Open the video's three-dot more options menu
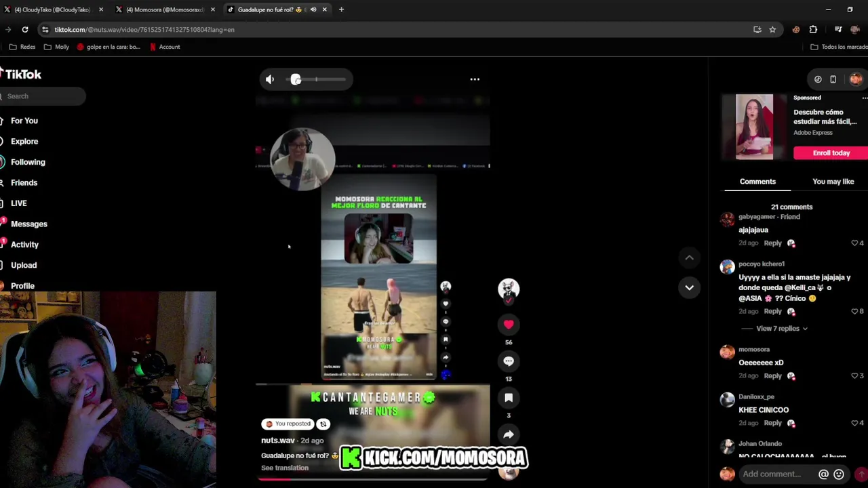 click(x=475, y=79)
